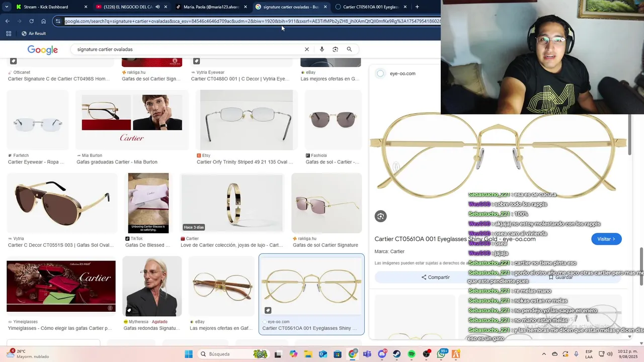This screenshot has height=362, width=644.
Task: Click the Lens search icon on preview image
Action: click(x=381, y=216)
